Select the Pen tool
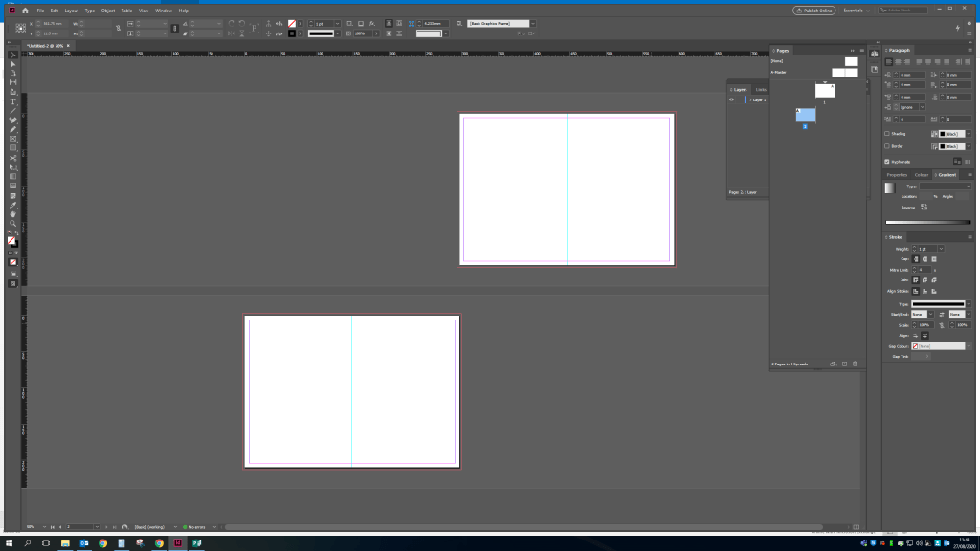This screenshot has width=980, height=551. click(12, 120)
